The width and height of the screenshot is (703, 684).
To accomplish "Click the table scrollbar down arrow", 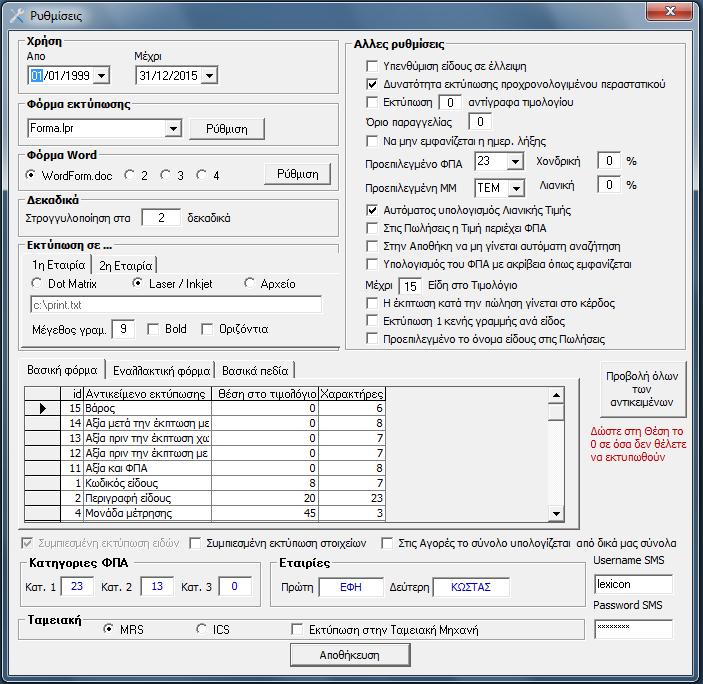I will pos(556,514).
